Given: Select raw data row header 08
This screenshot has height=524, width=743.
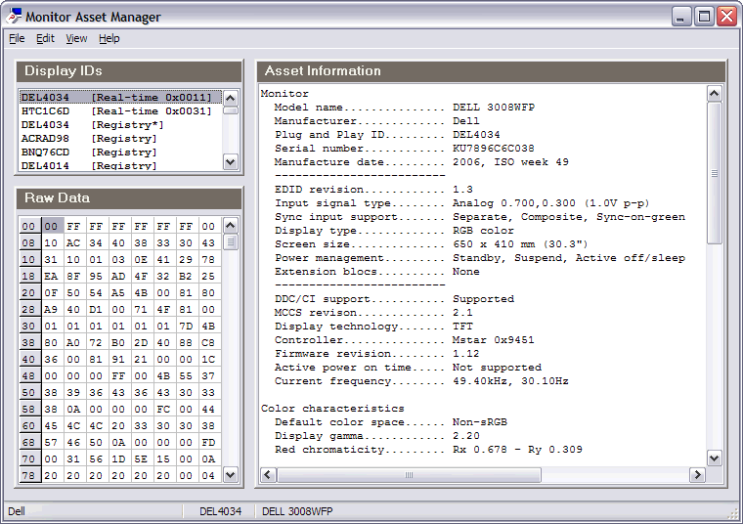Looking at the screenshot, I should (29, 243).
